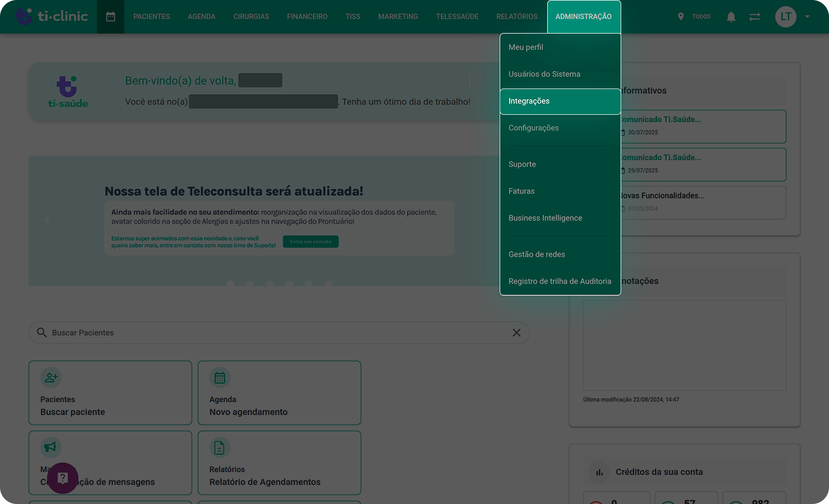Click the add patient icon
Viewport: 829px width, 504px height.
click(x=51, y=377)
